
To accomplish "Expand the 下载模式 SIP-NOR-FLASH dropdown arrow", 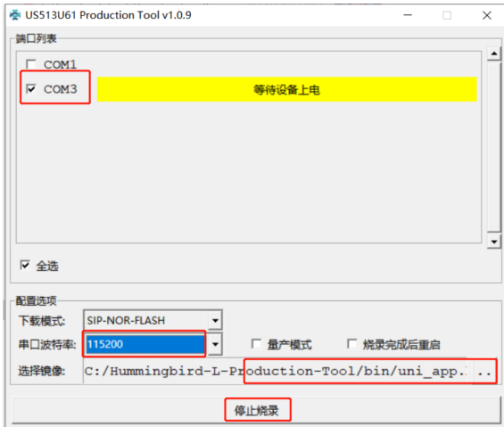I will 215,320.
